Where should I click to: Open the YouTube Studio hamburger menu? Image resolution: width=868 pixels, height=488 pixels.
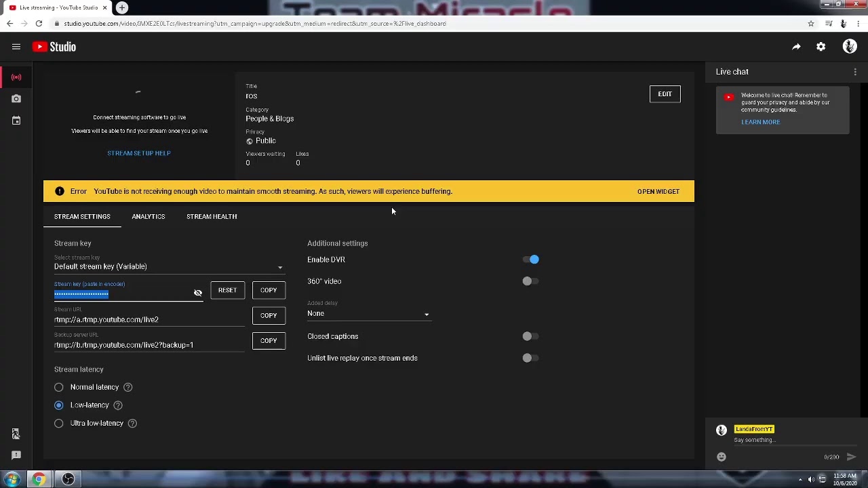(16, 47)
